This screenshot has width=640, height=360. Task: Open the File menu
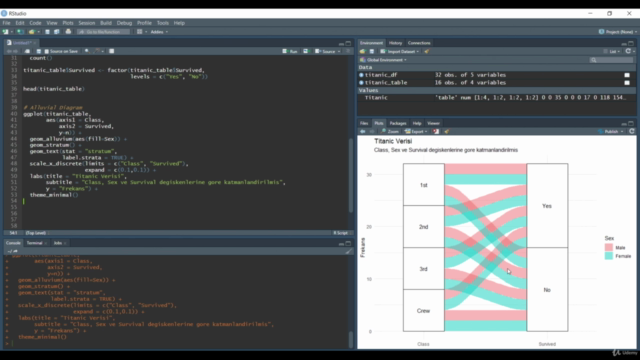pos(6,23)
